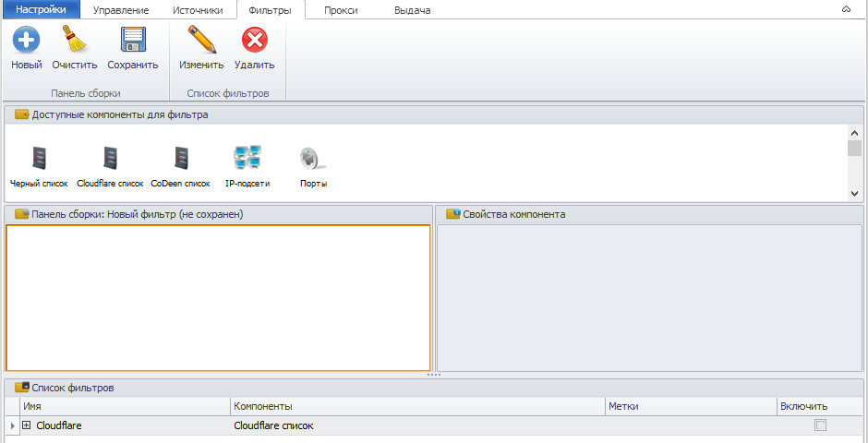Click the Очистить broom icon

pos(74,42)
